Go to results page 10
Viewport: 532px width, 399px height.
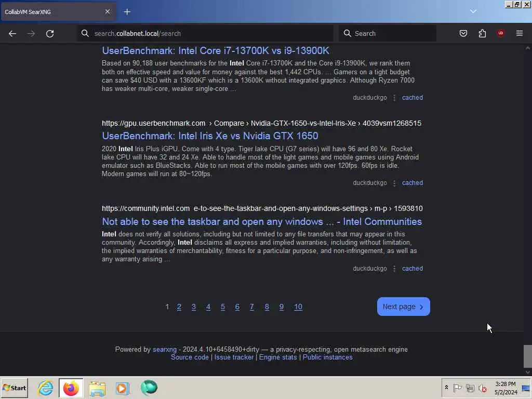pyautogui.click(x=298, y=307)
